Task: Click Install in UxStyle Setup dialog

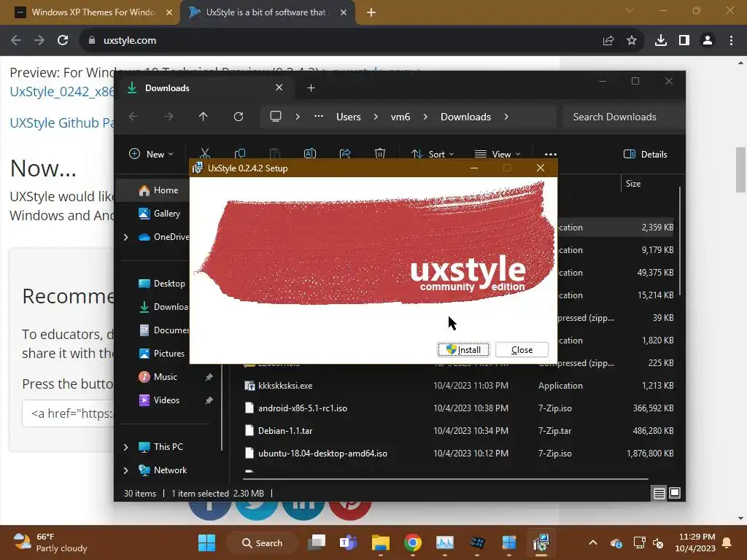Action: (463, 349)
